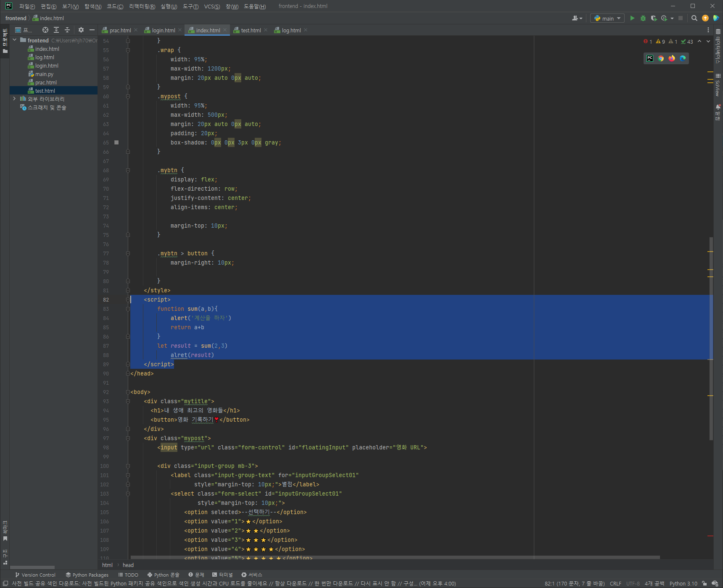Collapse the frontend project folder
Screen dimensions: 723x588
[x=15, y=40]
